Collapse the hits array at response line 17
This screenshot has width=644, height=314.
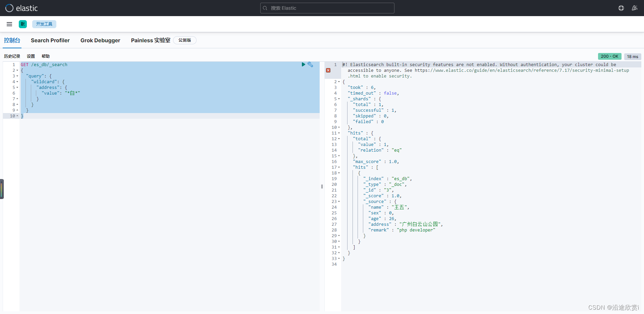pos(339,167)
